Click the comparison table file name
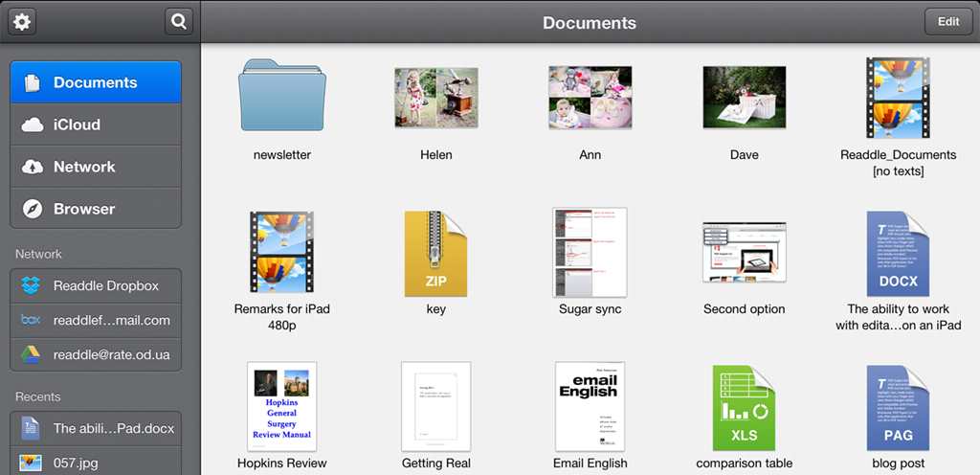Viewport: 980px width, 475px height. click(x=745, y=464)
